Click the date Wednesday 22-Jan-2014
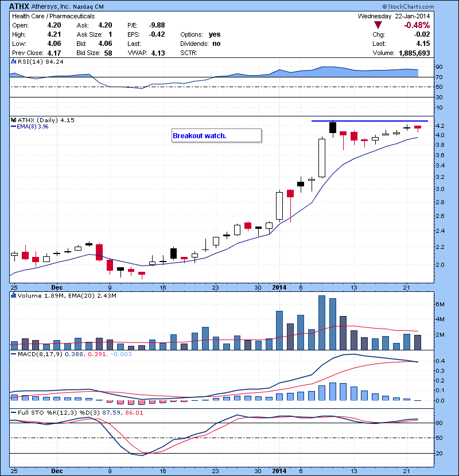The height and width of the screenshot is (476, 459). click(x=394, y=16)
